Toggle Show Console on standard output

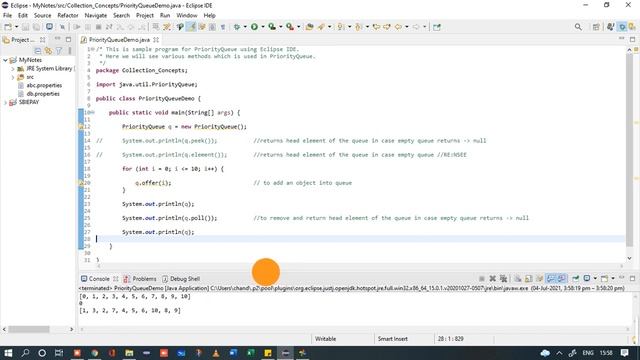(x=551, y=278)
